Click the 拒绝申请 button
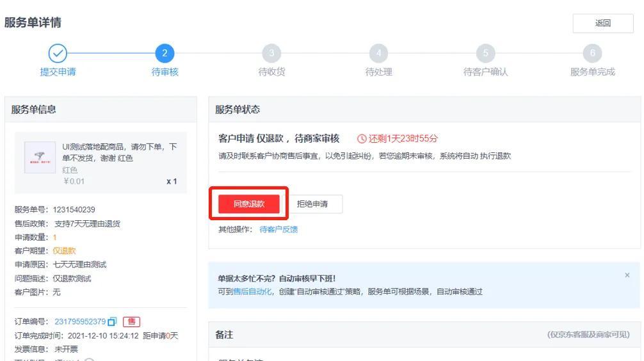 tap(312, 204)
